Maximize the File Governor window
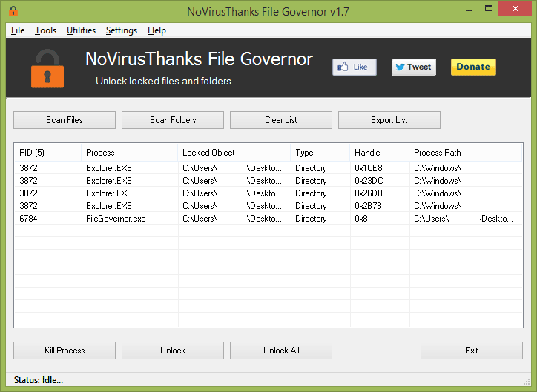Screen dimensions: 537x392 (489, 9)
